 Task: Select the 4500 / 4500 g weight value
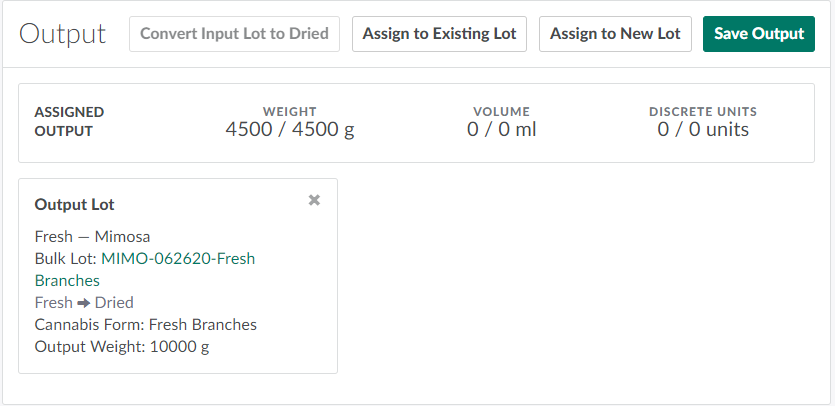(x=289, y=130)
